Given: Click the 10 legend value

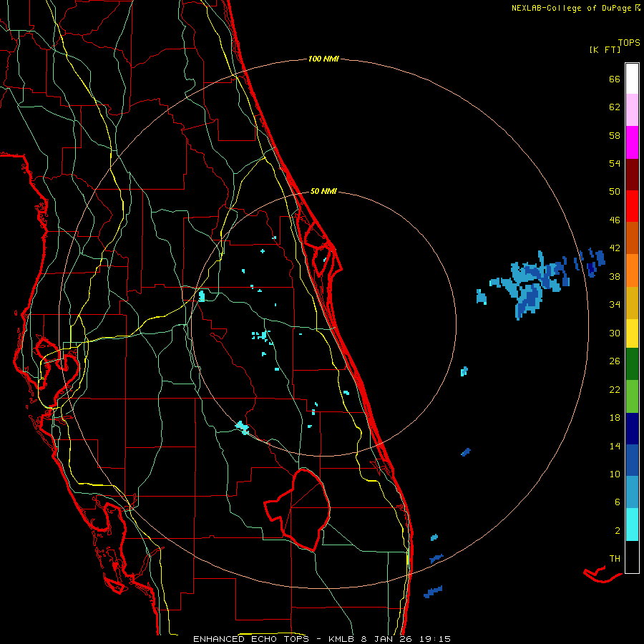Looking at the screenshot, I should (x=615, y=474).
